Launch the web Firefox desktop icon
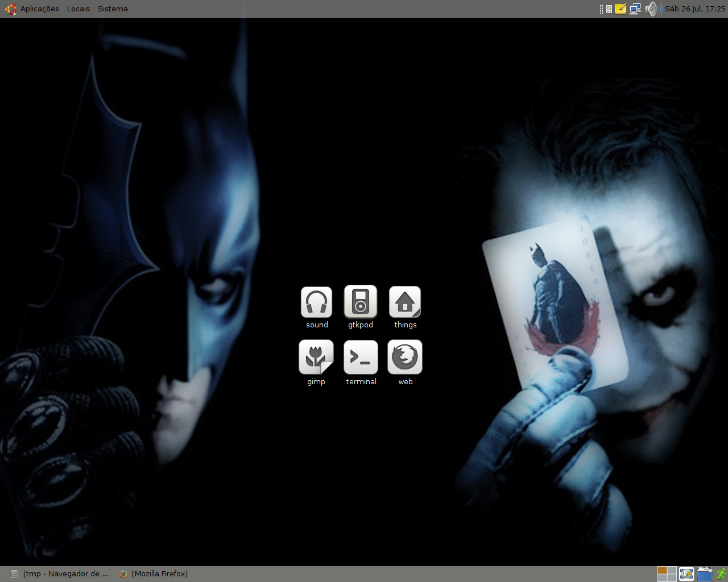 (405, 357)
